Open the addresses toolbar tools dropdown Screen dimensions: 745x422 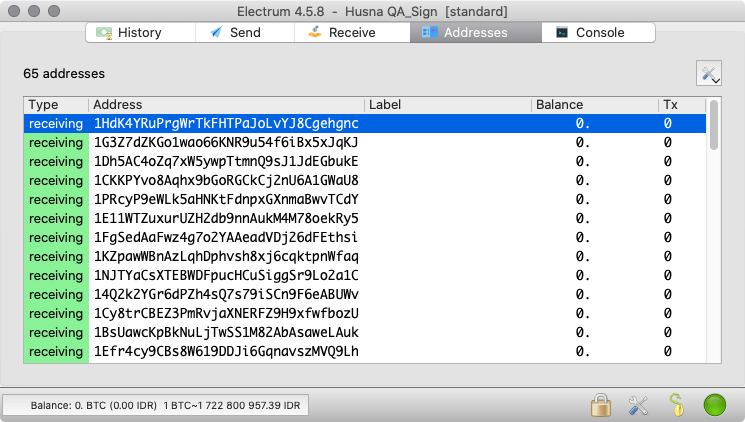click(709, 73)
